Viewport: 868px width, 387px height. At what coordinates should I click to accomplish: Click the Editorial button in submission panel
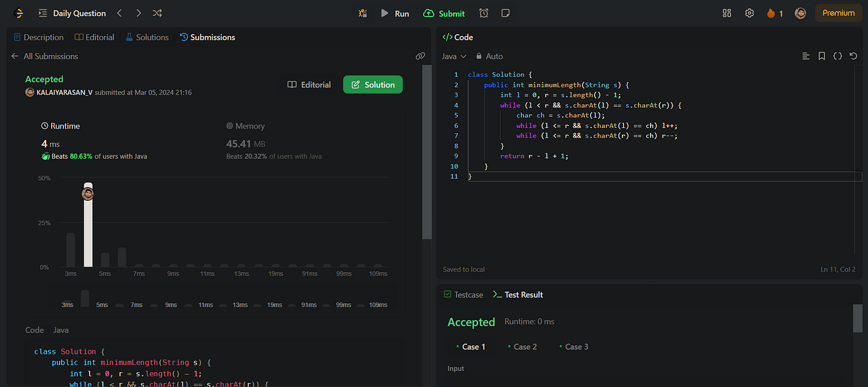(x=309, y=84)
